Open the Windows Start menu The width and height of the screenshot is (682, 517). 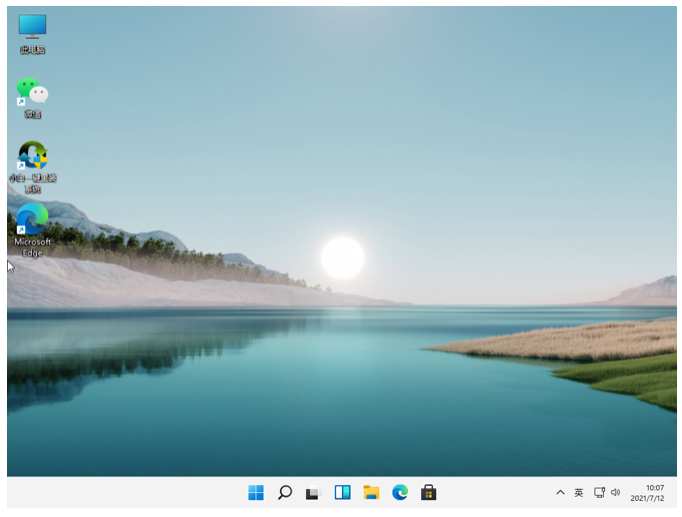click(x=256, y=493)
